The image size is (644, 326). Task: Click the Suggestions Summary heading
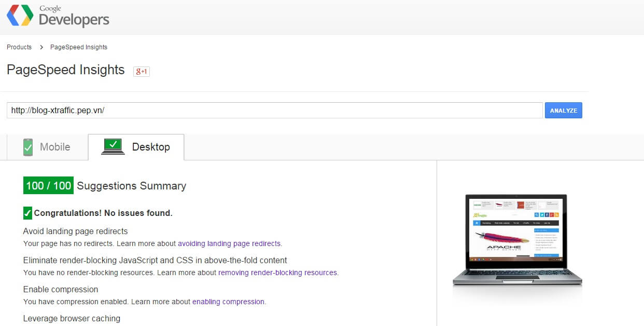click(x=132, y=186)
